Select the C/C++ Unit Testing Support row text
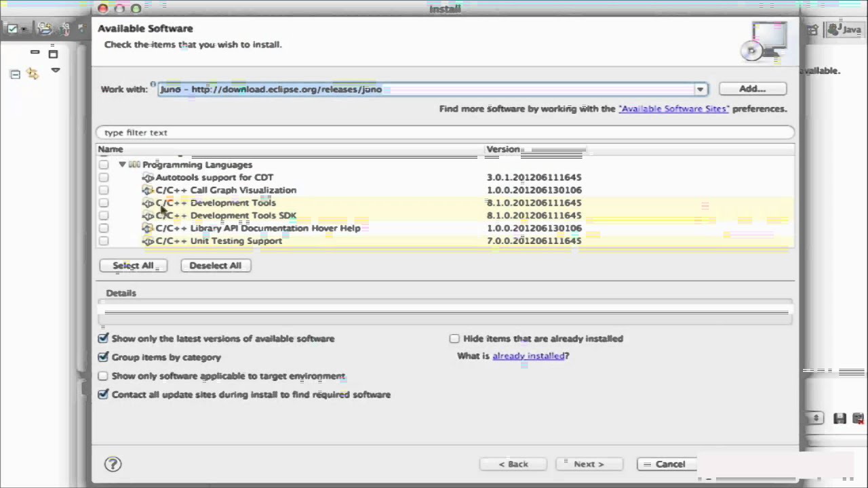Screen dimensions: 868x488 [219, 241]
